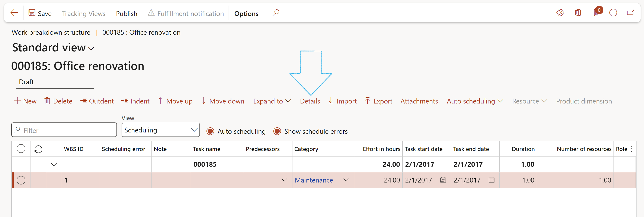Click the Details button
Screen dimensions: 644x217
[310, 101]
